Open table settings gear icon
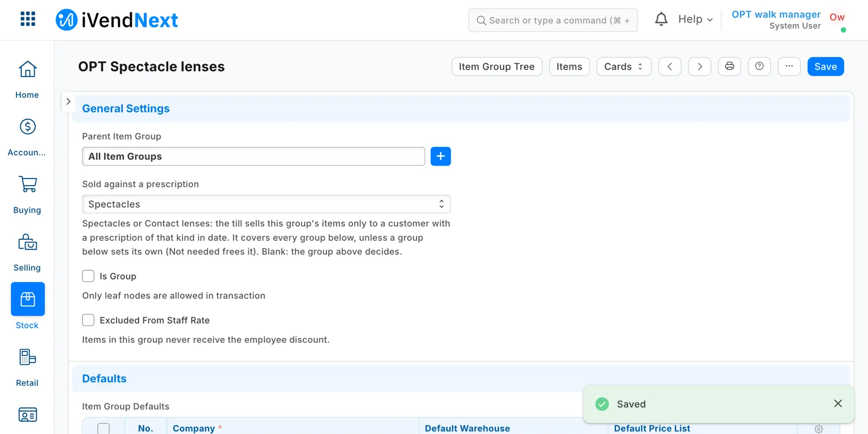Viewport: 868px width, 434px height. (x=819, y=429)
